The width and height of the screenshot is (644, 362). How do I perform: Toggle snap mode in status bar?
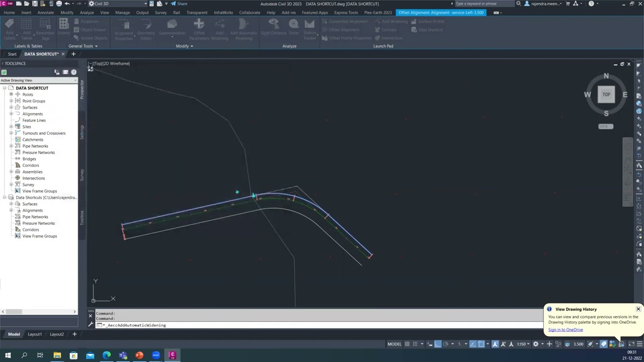click(x=415, y=344)
